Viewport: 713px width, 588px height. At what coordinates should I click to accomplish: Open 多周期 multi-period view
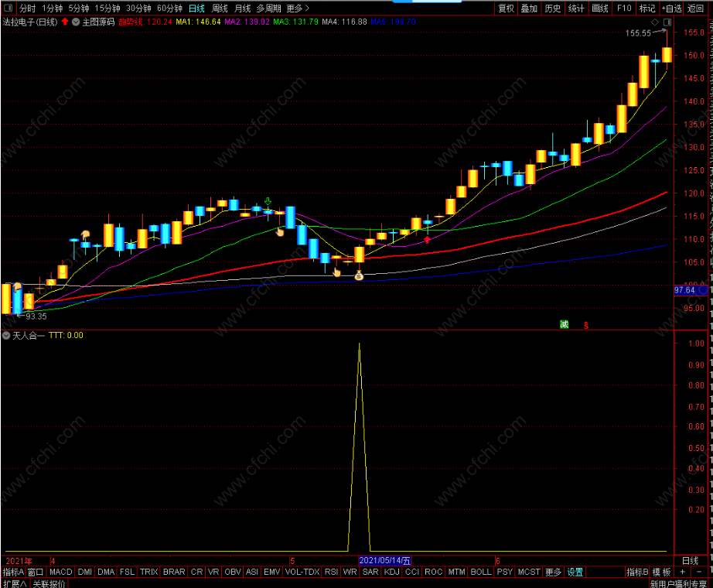pos(269,9)
